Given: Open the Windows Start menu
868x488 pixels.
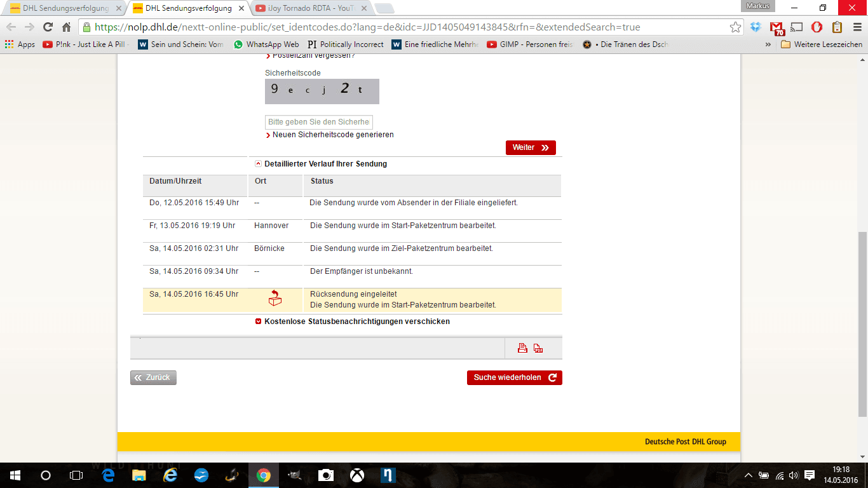Looking at the screenshot, I should (x=15, y=475).
